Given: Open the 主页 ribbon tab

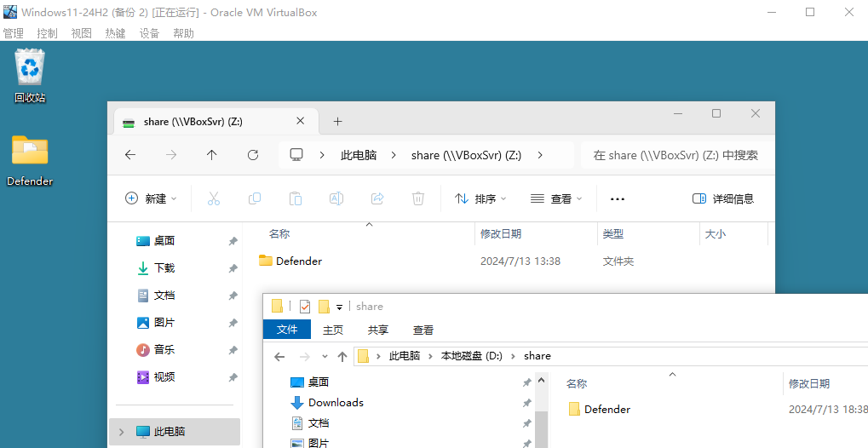Looking at the screenshot, I should (333, 330).
